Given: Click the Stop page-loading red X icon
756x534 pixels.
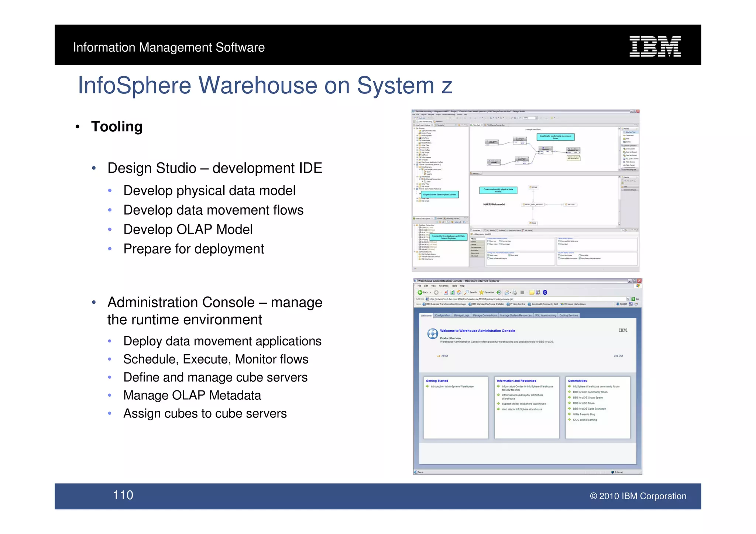Looking at the screenshot, I should pos(446,292).
